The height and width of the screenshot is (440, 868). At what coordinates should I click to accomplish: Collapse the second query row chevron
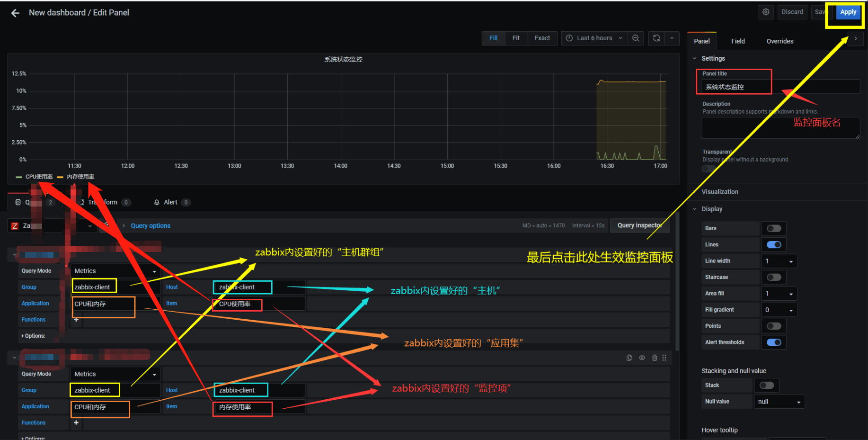(14, 358)
